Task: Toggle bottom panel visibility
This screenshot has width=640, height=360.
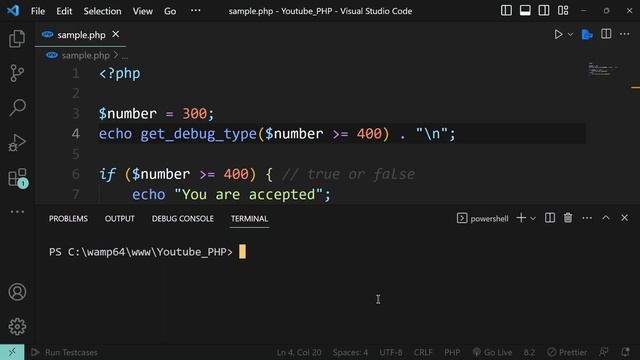Action: 525,11
